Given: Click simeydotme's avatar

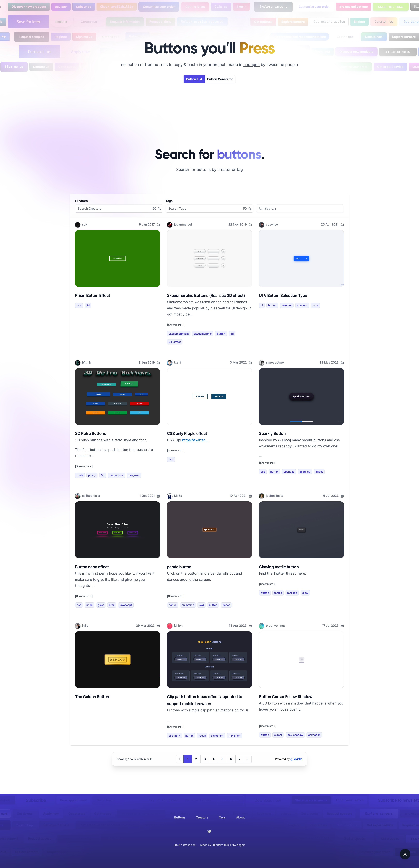Looking at the screenshot, I should pos(262,363).
